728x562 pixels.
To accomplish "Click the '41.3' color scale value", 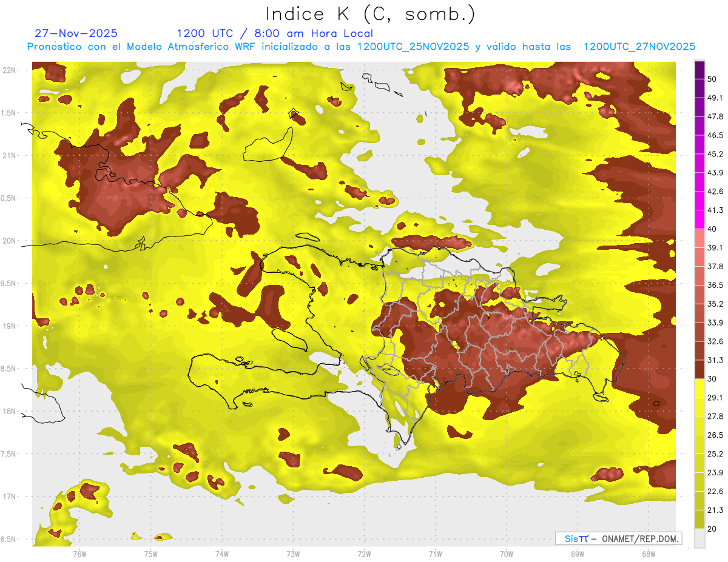I will (x=715, y=211).
